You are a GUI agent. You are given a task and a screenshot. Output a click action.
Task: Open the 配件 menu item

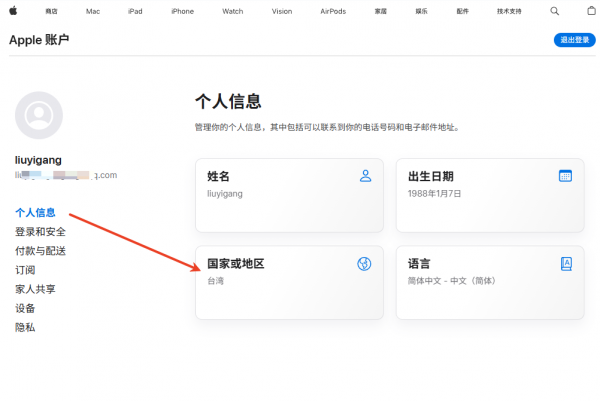tap(463, 11)
